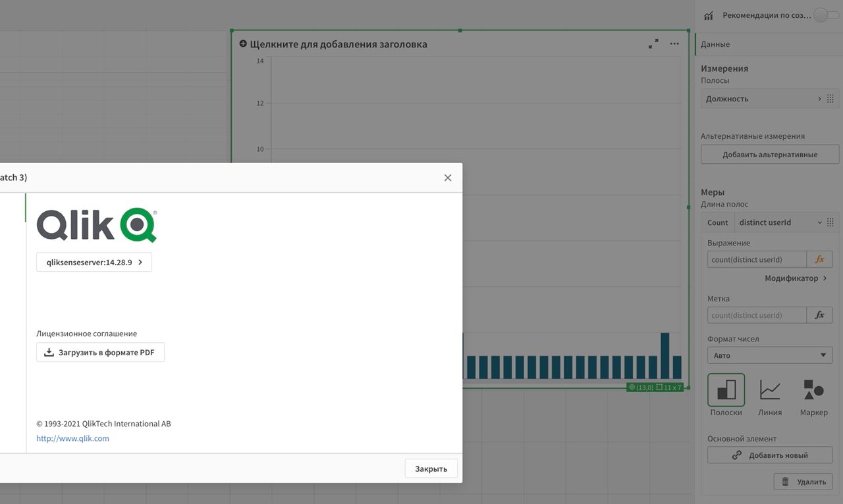The height and width of the screenshot is (504, 843).
Task: Expand the Должность dimension
Action: (819, 99)
